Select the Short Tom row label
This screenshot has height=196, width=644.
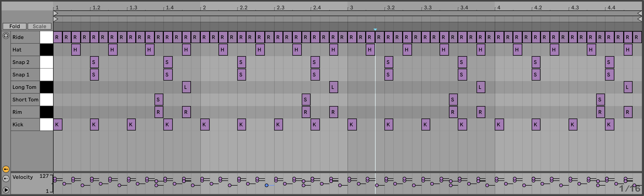[25, 100]
